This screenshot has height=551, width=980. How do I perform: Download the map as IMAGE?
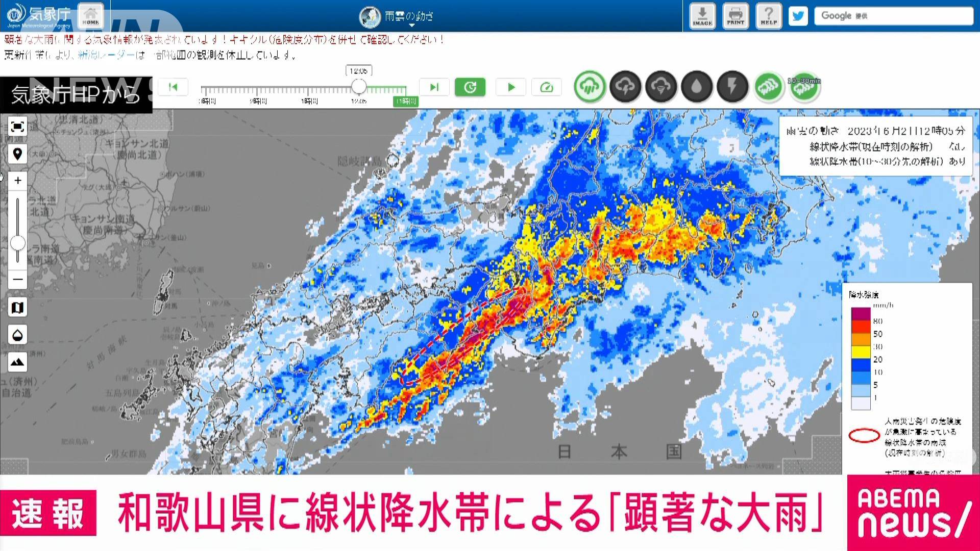(x=702, y=16)
